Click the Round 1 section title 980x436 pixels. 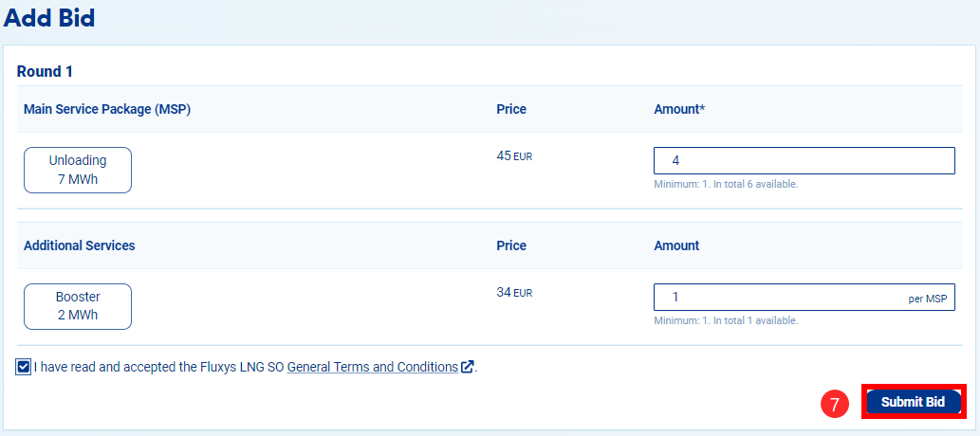45,71
